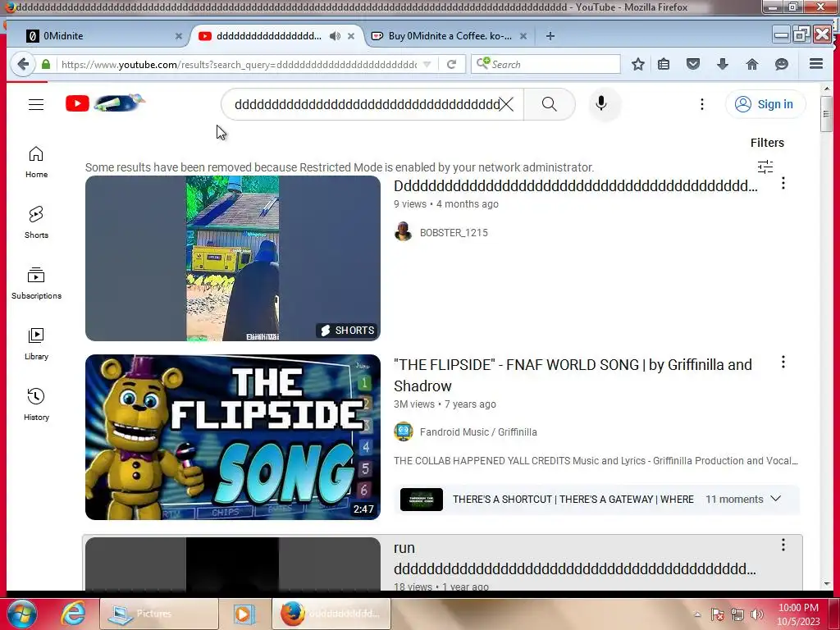Switch to the Buy 0Midnite a Coffee tab
This screenshot has height=630, width=840.
tap(450, 36)
